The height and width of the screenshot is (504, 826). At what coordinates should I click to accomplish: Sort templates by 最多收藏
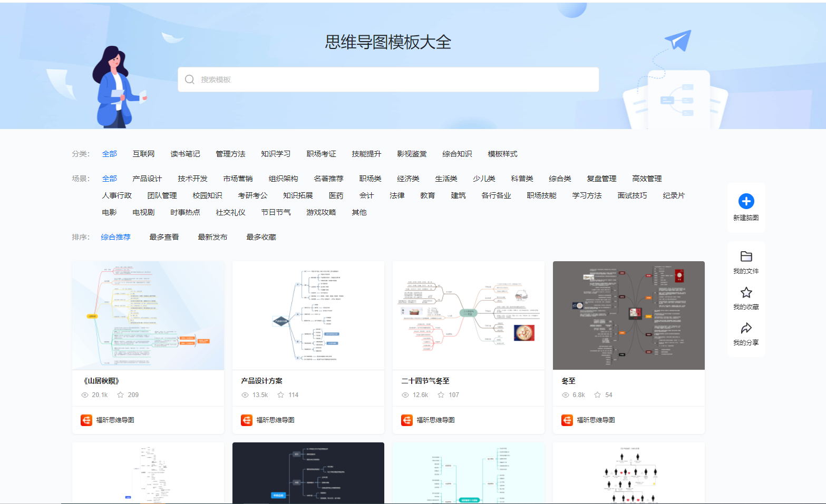pyautogui.click(x=261, y=237)
